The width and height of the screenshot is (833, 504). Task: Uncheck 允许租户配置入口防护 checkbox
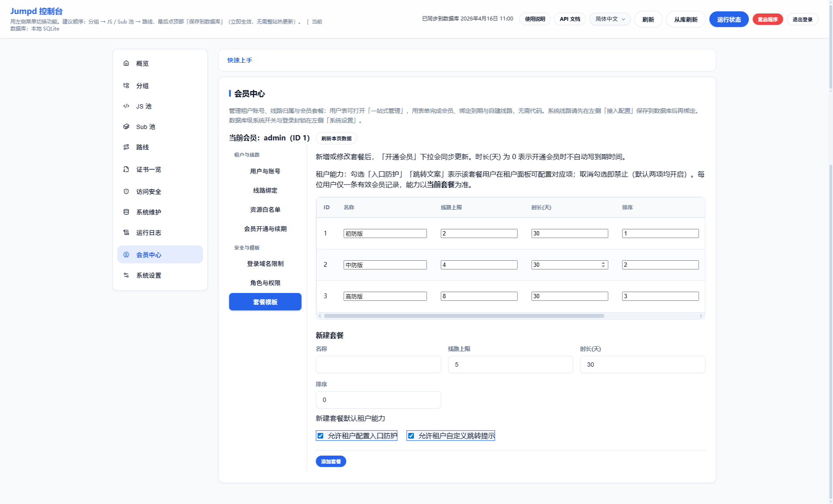321,436
